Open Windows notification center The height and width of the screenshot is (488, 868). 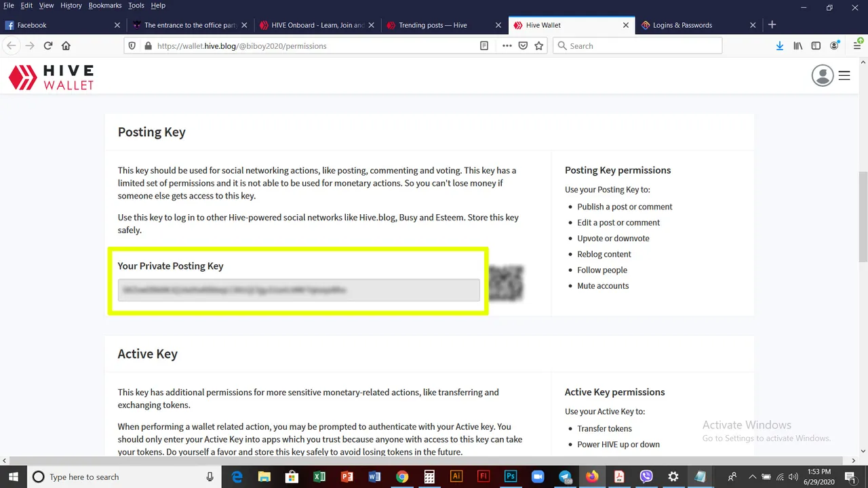tap(850, 476)
